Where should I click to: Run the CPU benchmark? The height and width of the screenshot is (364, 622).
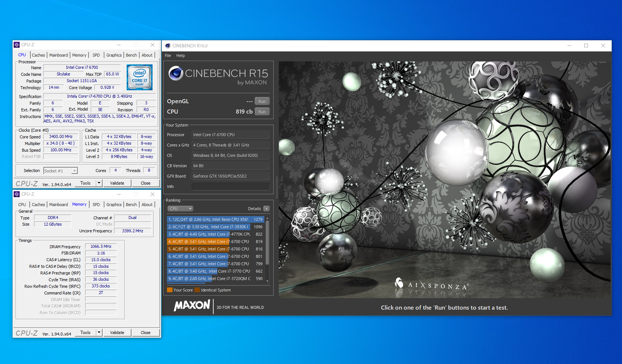point(262,112)
